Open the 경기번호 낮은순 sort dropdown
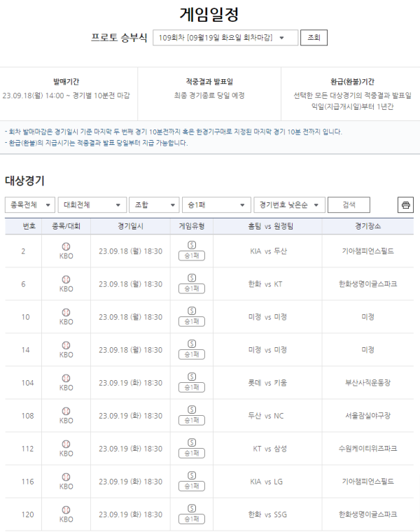420x532 pixels. coord(289,205)
